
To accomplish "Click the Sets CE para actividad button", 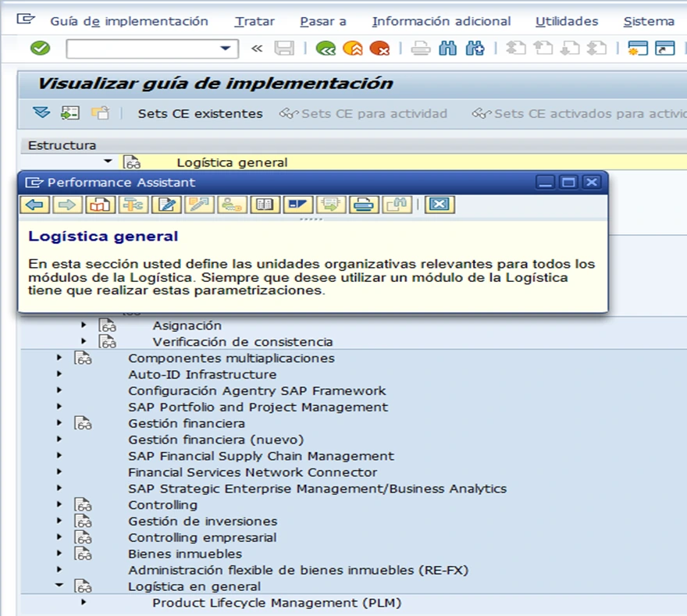I will click(364, 113).
